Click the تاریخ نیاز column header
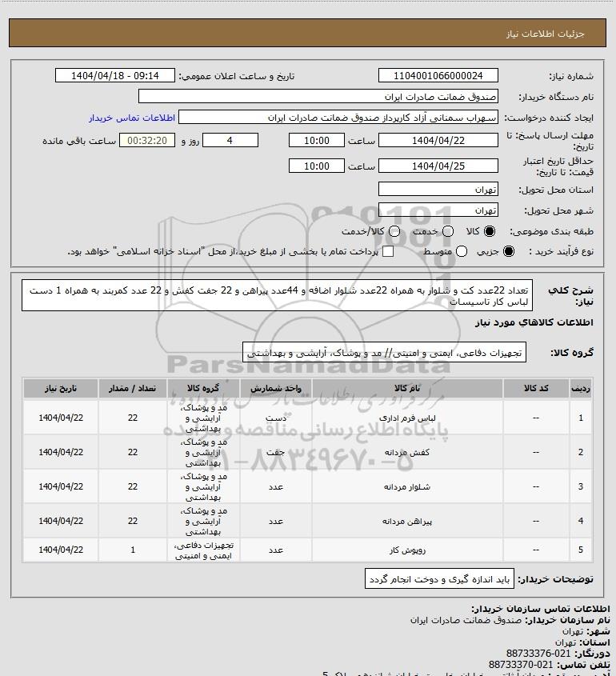616x676 pixels. coord(60,389)
